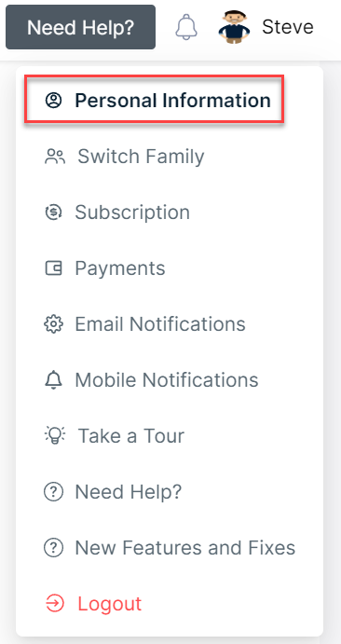Image resolution: width=341 pixels, height=644 pixels.
Task: Click Steve's avatar picture
Action: click(234, 28)
